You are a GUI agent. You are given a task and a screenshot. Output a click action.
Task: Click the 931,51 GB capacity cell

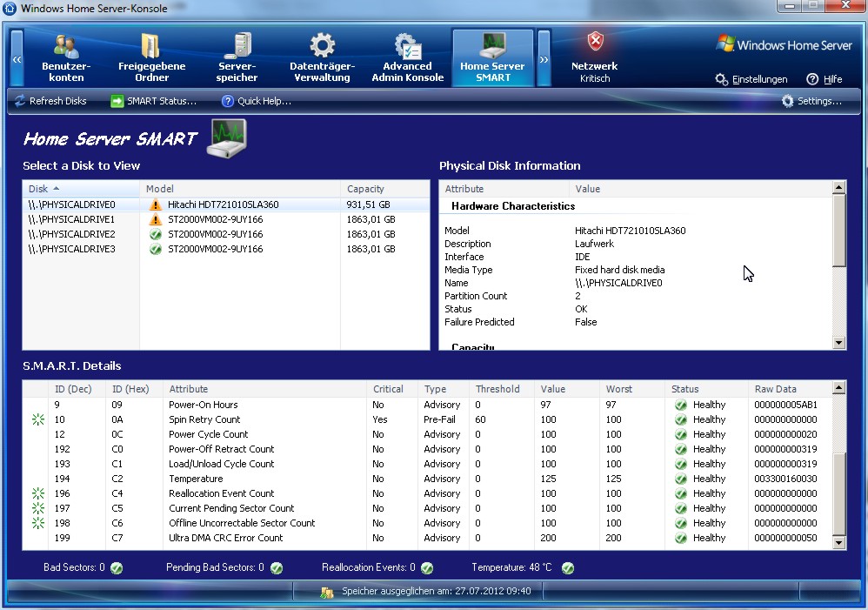368,204
